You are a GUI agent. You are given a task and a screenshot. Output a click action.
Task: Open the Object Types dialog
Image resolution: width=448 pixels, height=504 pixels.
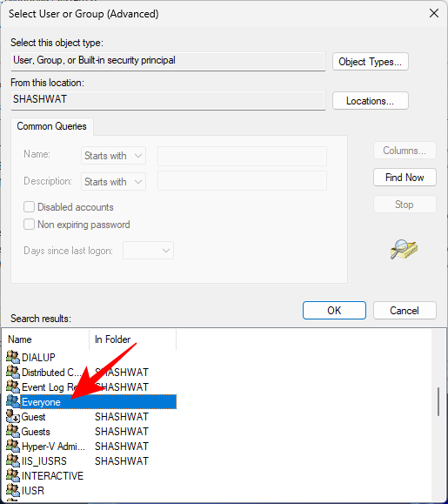[x=371, y=62]
